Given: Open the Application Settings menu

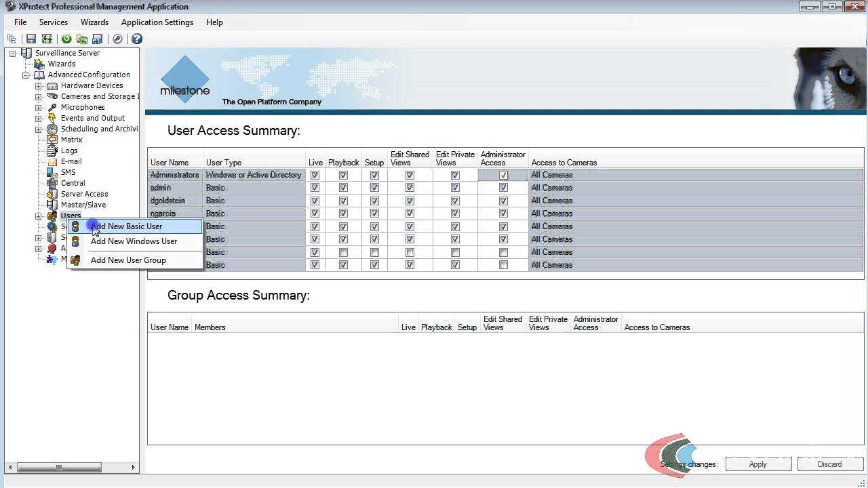Looking at the screenshot, I should coord(157,22).
